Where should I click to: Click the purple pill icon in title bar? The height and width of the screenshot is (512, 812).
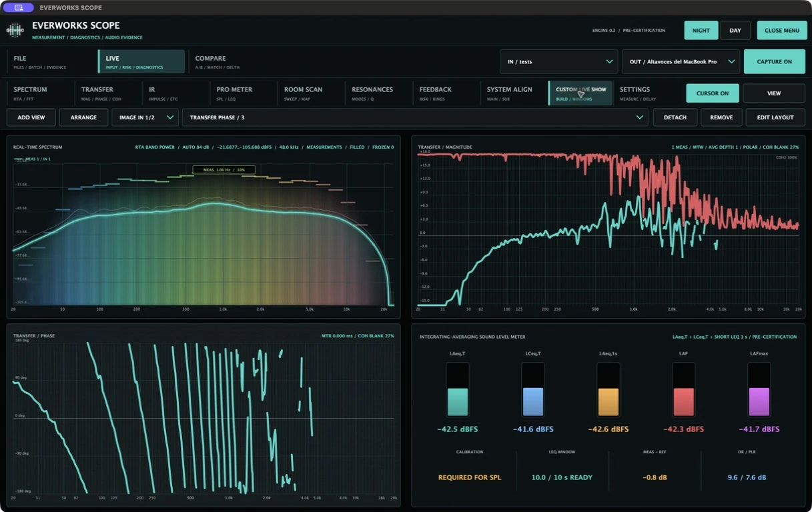(x=18, y=7)
